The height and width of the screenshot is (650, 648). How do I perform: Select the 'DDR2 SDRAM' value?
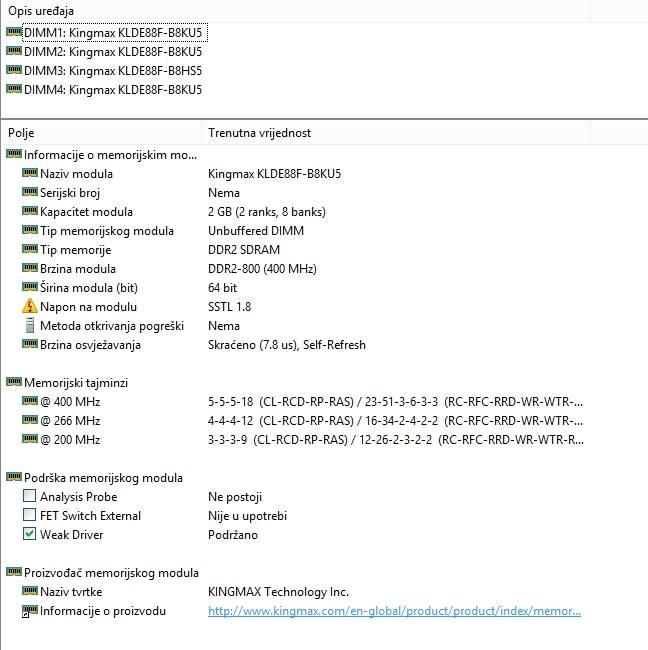pyautogui.click(x=244, y=250)
